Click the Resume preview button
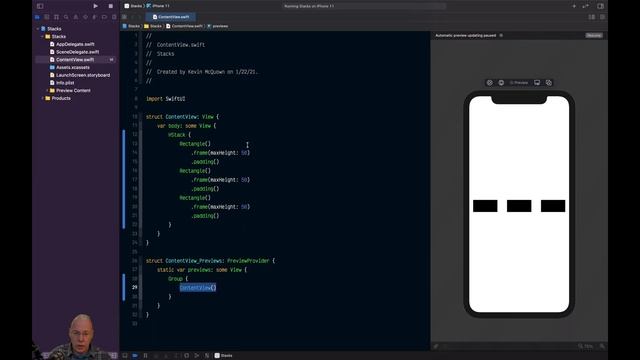 [x=594, y=36]
